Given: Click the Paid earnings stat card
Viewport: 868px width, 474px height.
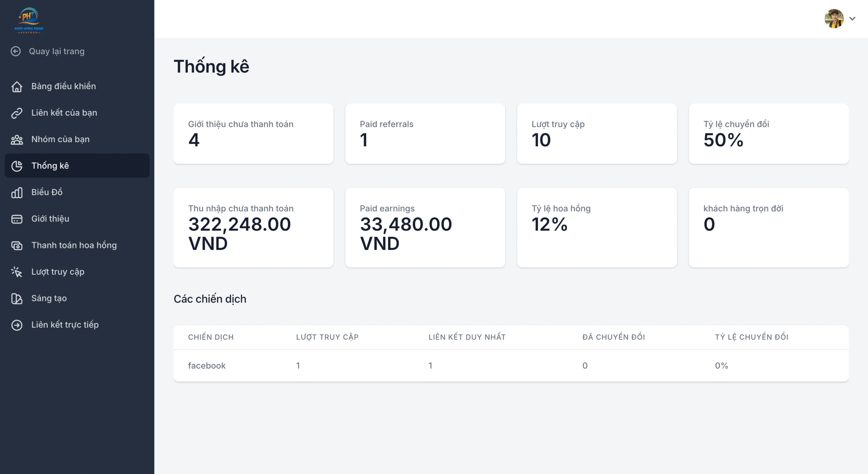Looking at the screenshot, I should [425, 228].
